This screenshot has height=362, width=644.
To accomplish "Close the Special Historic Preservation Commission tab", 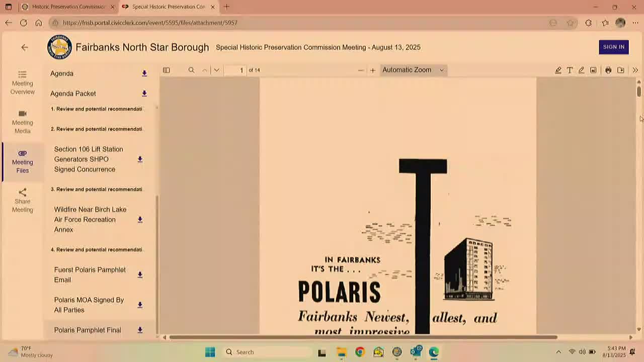I will click(x=212, y=7).
